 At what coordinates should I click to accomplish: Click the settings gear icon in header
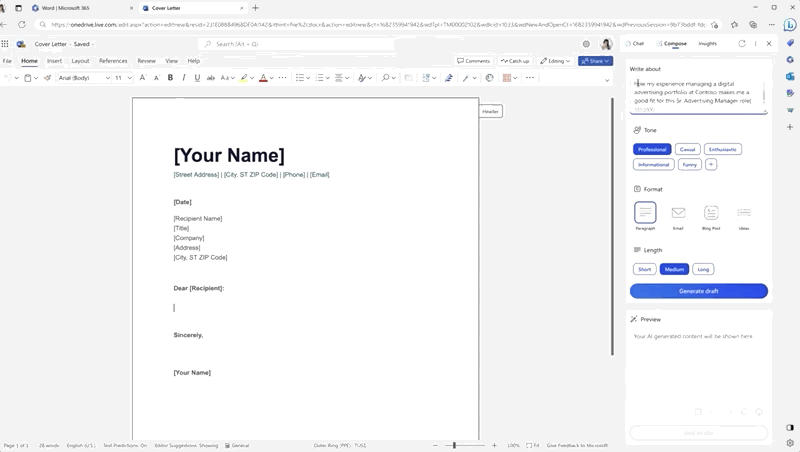point(586,44)
